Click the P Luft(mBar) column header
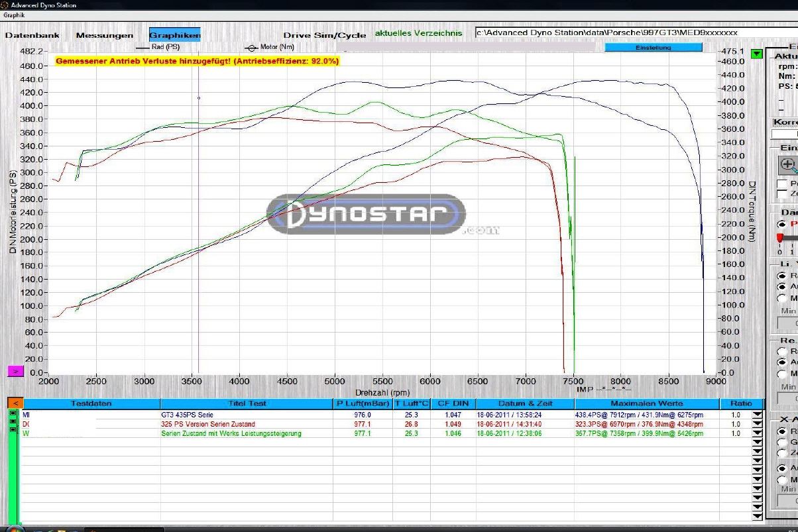798x532 pixels. coord(363,403)
